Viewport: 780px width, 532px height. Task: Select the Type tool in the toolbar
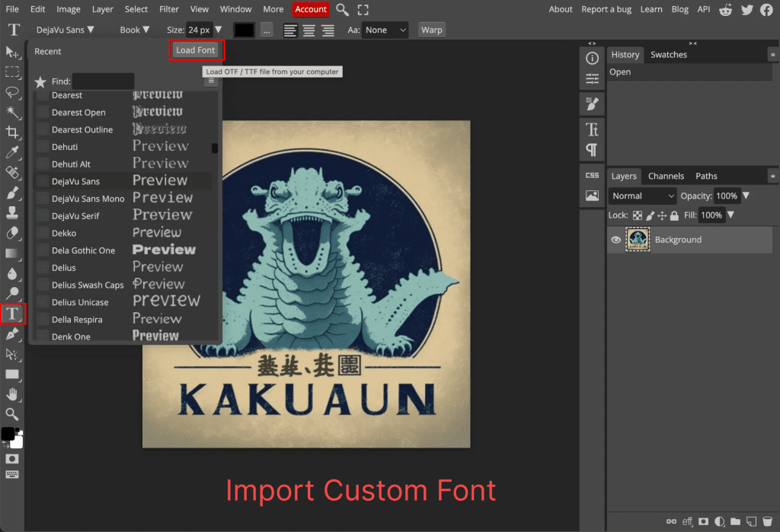[x=13, y=314]
